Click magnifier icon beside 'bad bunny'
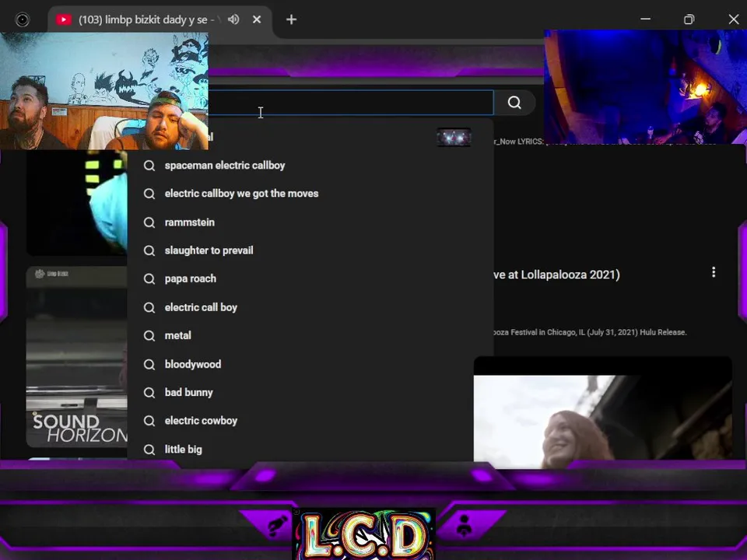 (149, 393)
